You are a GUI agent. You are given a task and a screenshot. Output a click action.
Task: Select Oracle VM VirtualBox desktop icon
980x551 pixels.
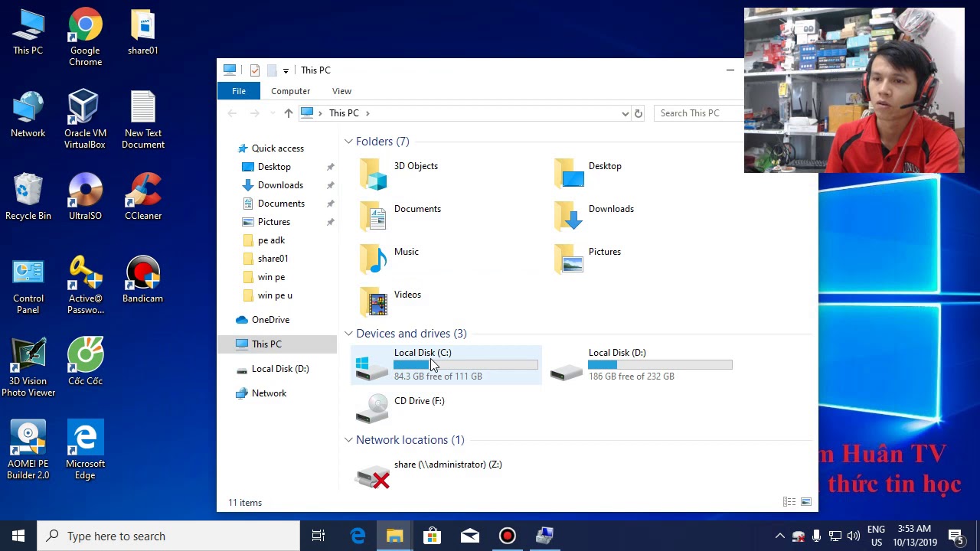pyautogui.click(x=85, y=120)
